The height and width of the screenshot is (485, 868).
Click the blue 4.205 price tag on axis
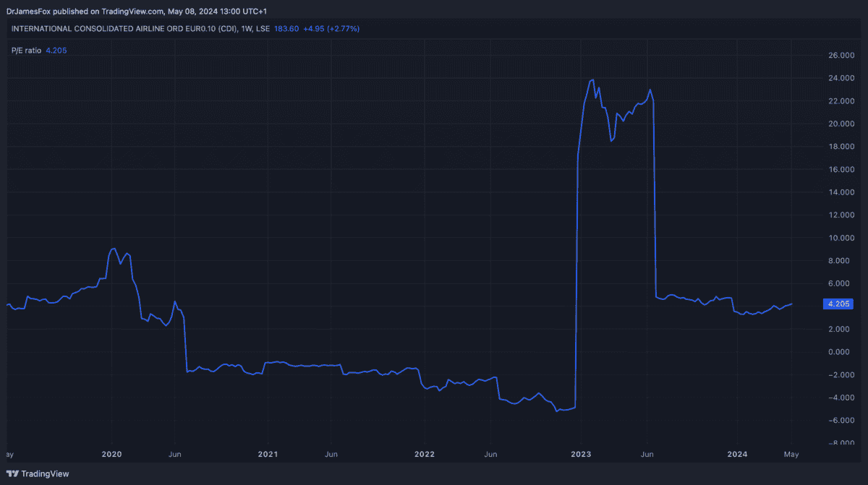(x=838, y=304)
